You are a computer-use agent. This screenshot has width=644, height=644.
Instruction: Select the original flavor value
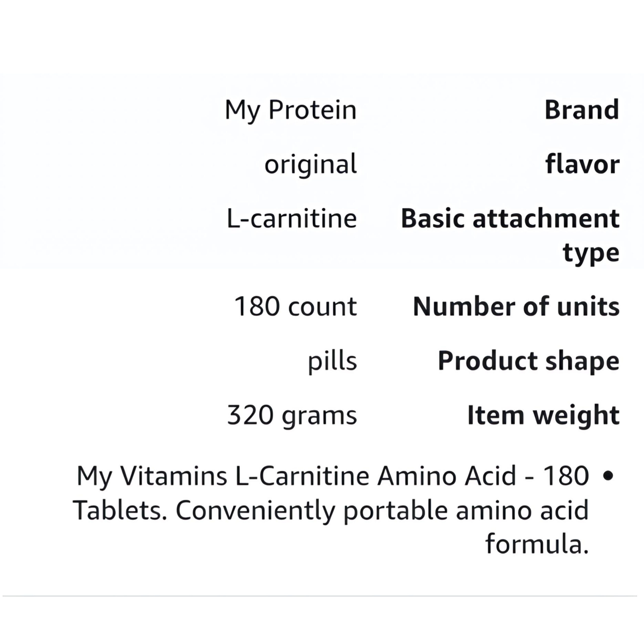[310, 164]
